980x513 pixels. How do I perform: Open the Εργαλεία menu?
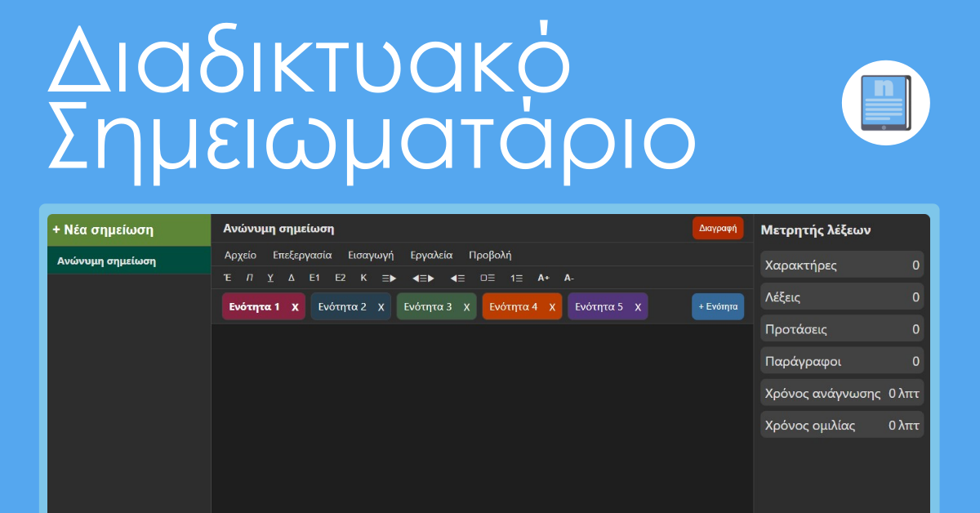click(431, 255)
